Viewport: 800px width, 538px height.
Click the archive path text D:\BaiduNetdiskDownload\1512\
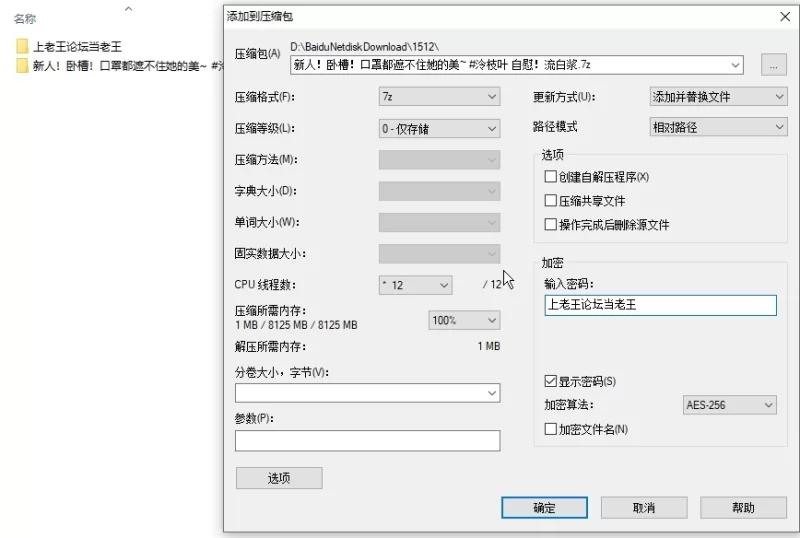click(365, 47)
